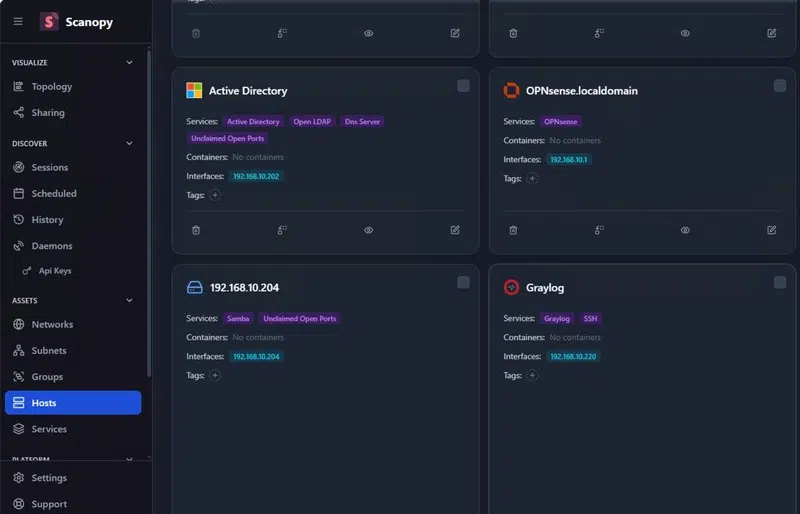The height and width of the screenshot is (514, 800).
Task: Add a tag to Graylog host
Action: pyautogui.click(x=532, y=375)
